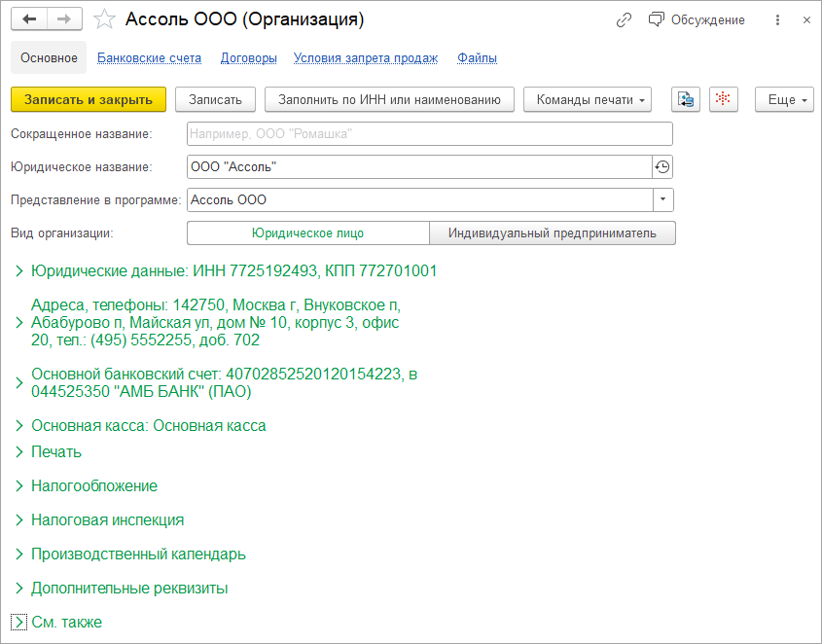Open the Команды печати dropdown
This screenshot has height=644, width=822.
click(x=587, y=99)
